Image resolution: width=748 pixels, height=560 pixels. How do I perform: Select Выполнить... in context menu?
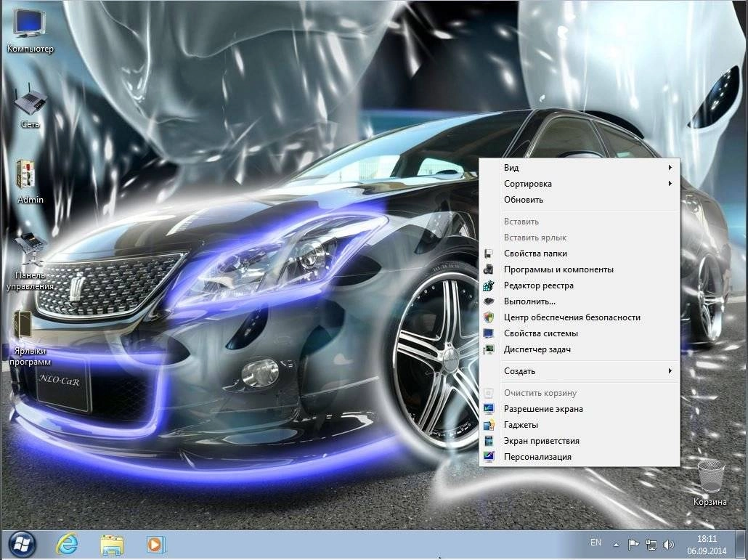(579, 301)
